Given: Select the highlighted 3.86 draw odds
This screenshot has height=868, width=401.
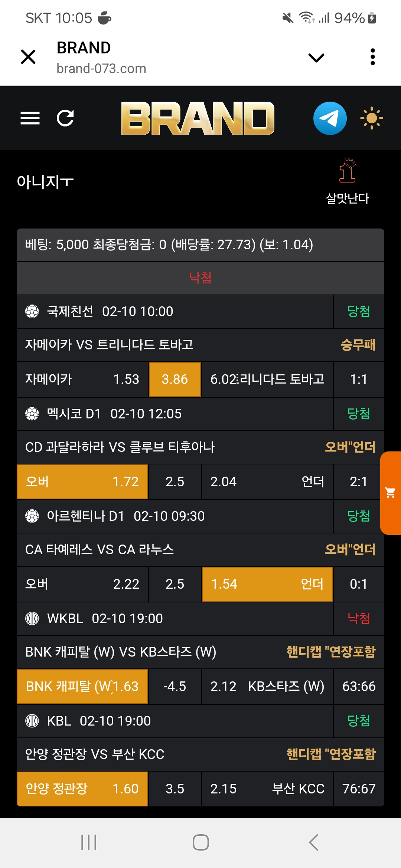Looking at the screenshot, I should pyautogui.click(x=175, y=379).
